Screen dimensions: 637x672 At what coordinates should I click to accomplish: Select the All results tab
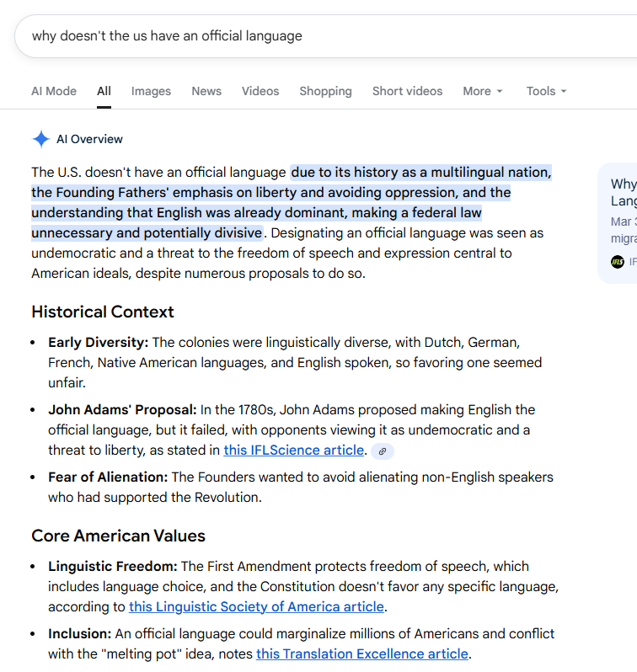104,91
